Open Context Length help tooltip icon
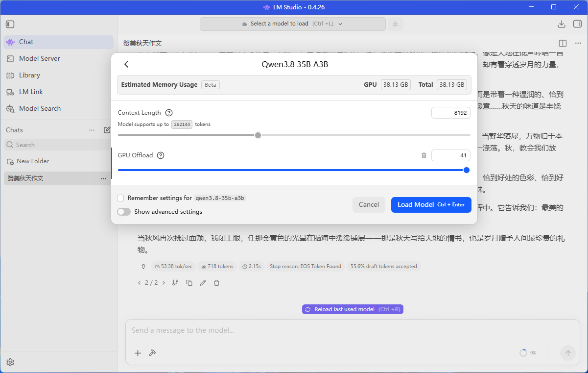The image size is (588, 373). click(x=169, y=113)
